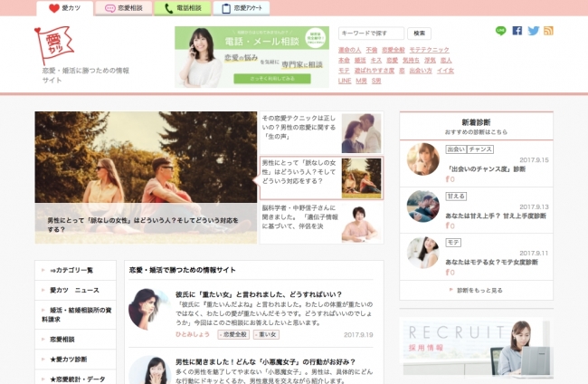Open 「出会いのチャンス度」診断 link

click(485, 169)
